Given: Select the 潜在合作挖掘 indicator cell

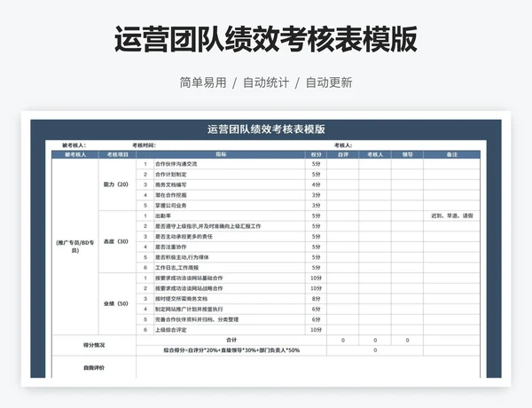Looking at the screenshot, I should click(x=230, y=195).
